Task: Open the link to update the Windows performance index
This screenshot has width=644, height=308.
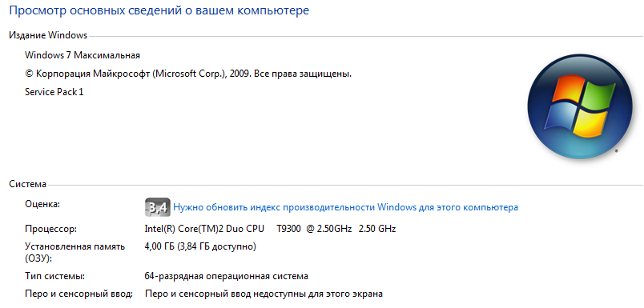Action: click(345, 207)
